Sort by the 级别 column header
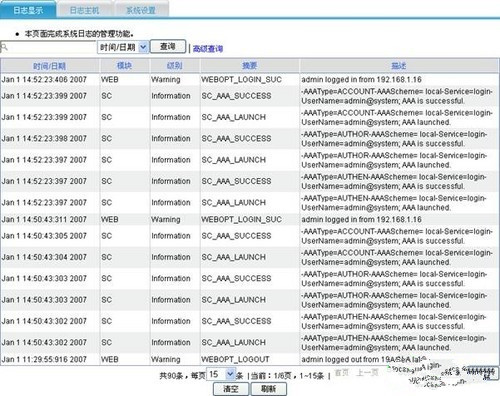Image resolution: width=500 pixels, height=396 pixels. (174, 66)
